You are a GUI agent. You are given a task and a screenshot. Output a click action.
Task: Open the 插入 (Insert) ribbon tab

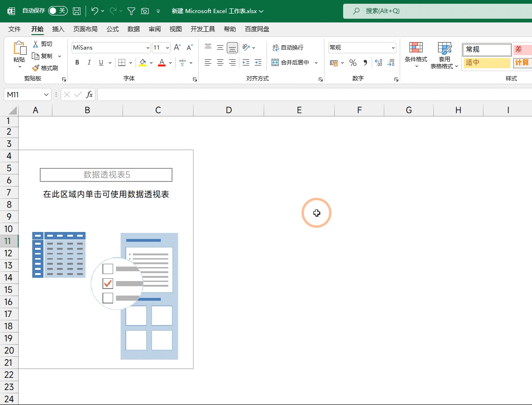[58, 29]
